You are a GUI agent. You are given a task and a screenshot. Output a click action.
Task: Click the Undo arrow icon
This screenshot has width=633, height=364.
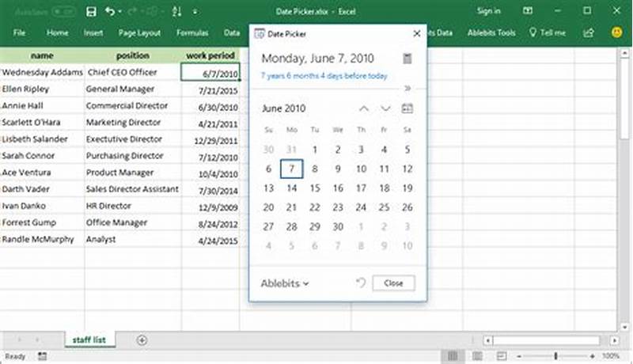coord(110,11)
